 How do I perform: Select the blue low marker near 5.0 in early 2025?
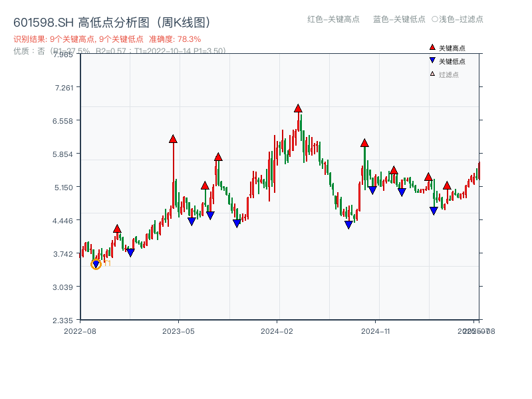click(x=402, y=192)
